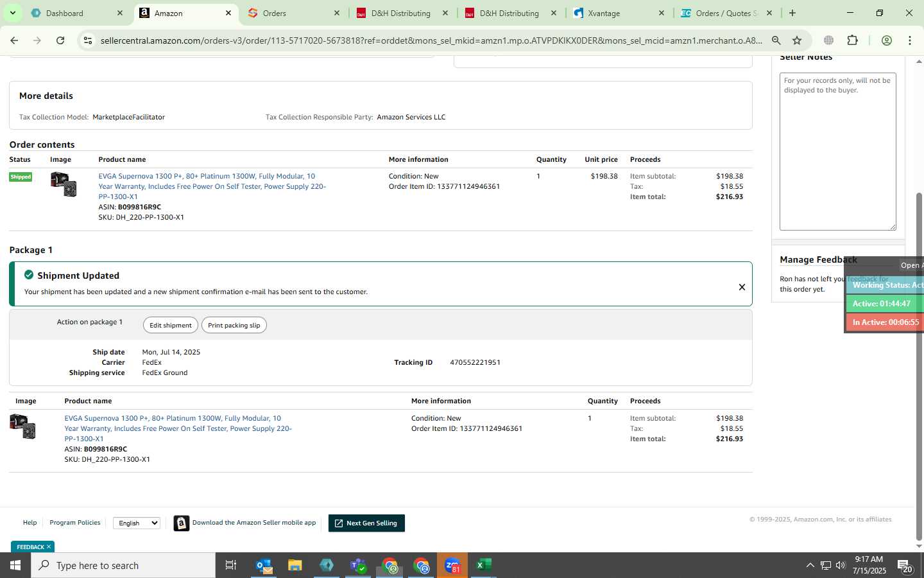Screen dimensions: 924x578
Task: Open Excel from the taskbar
Action: [483, 565]
